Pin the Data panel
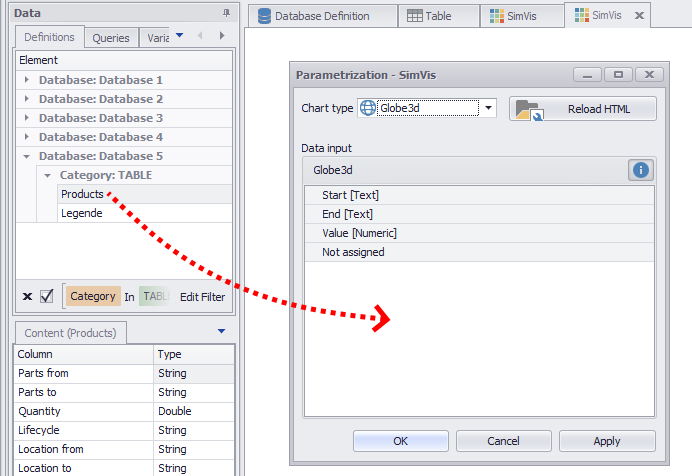The height and width of the screenshot is (476, 692). coord(226,13)
